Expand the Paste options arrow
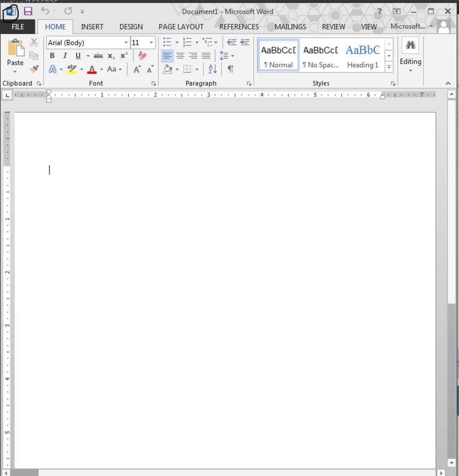 coord(15,72)
